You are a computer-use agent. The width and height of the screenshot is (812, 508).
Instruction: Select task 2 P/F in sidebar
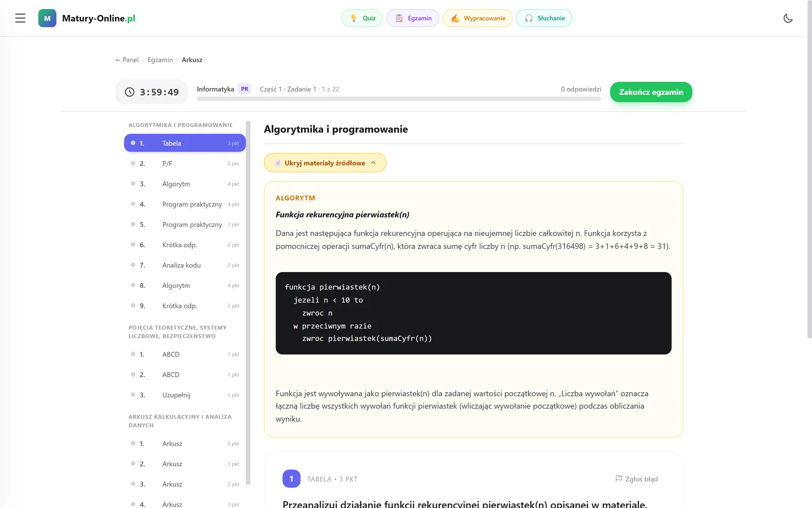tap(185, 164)
